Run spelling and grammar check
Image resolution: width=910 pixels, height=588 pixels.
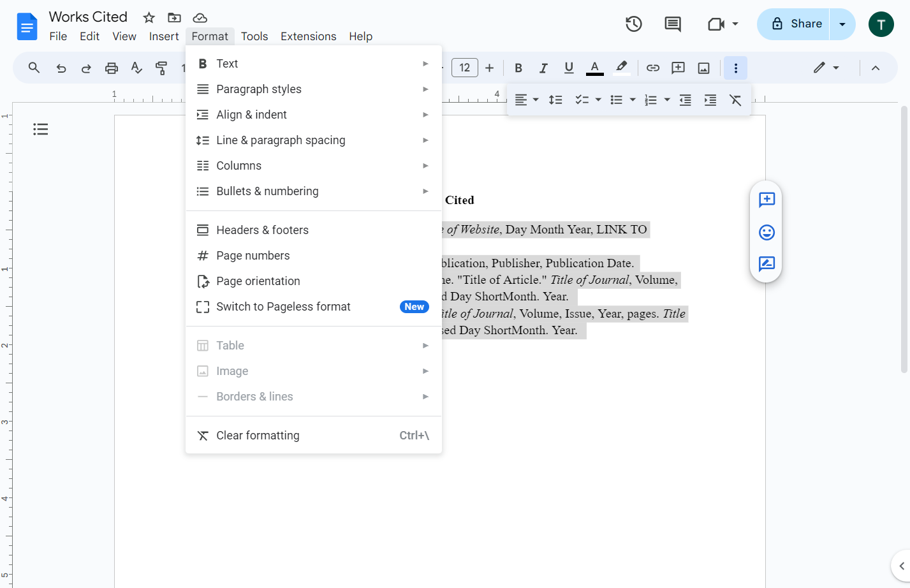[136, 68]
